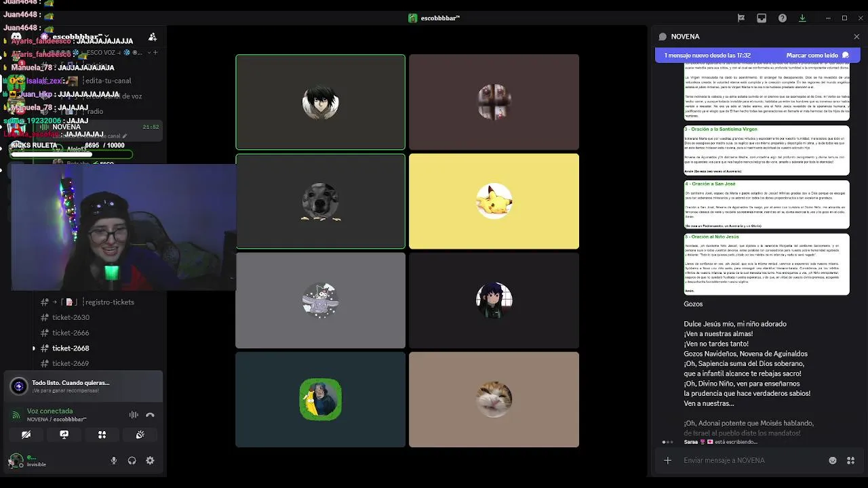Click the NOVENA chat header icon
The image size is (868, 488).
(x=661, y=37)
